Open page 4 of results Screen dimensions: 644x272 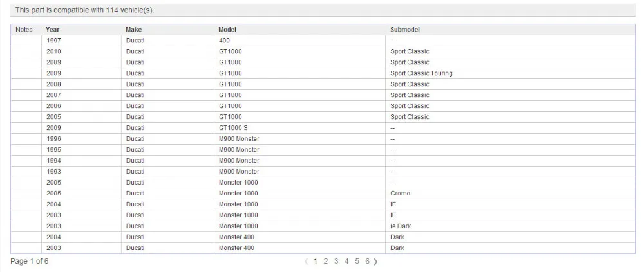tap(346, 261)
